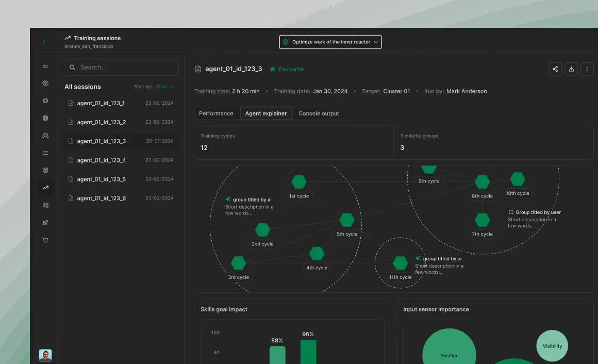Click the Training date Jan 30, 2024 text
598x364 pixels.
[311, 91]
